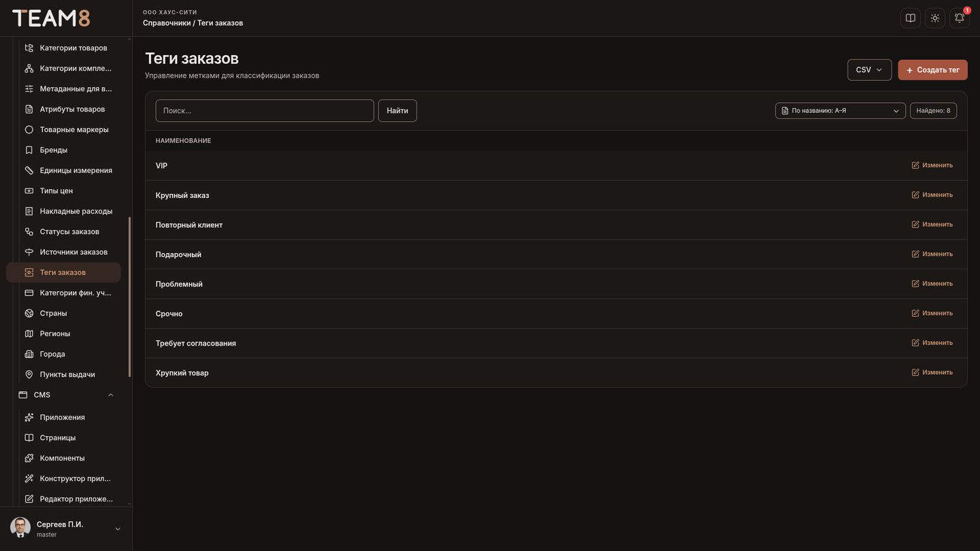Click the TEAM8 logo
Screen dimensions: 980x551
(x=51, y=18)
